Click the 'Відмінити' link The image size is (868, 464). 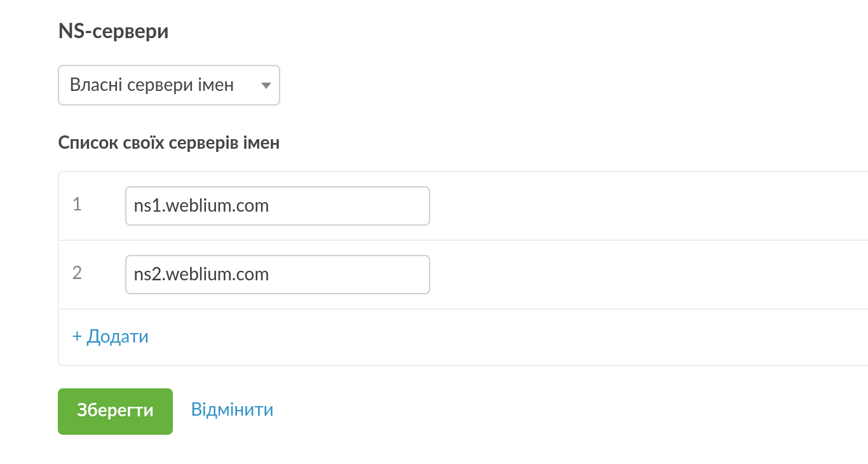(x=232, y=409)
